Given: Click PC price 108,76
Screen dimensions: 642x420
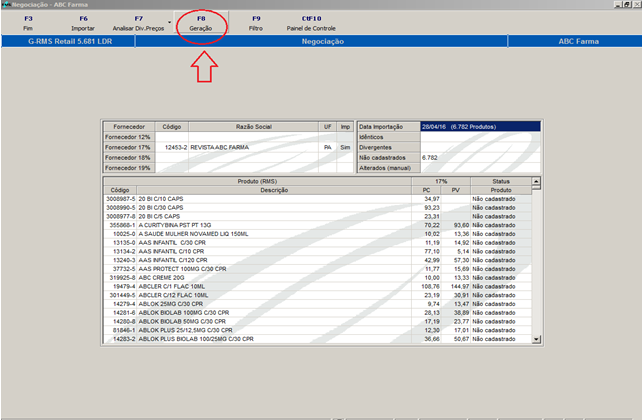Looking at the screenshot, I should point(430,287).
